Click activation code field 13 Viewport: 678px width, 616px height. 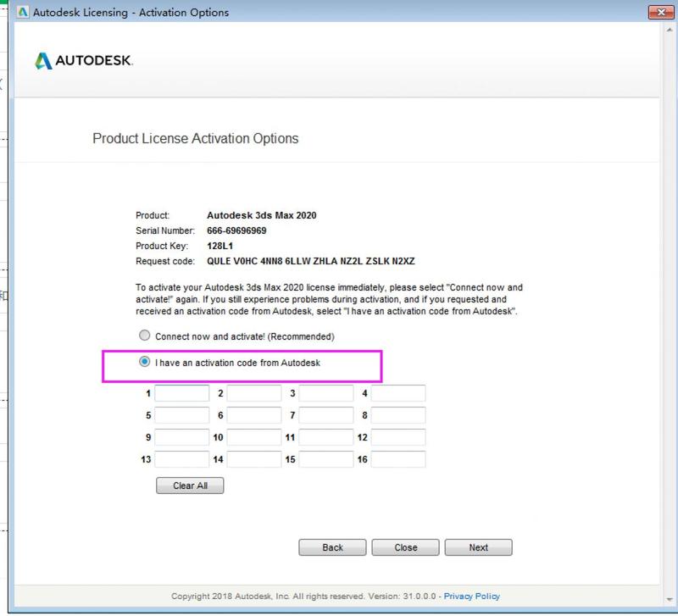pyautogui.click(x=182, y=459)
